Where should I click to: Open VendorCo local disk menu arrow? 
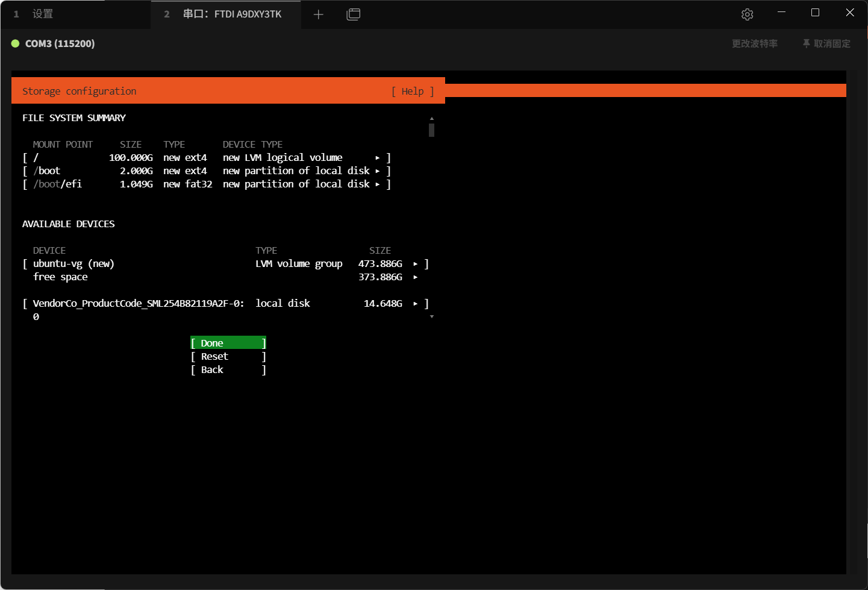[415, 304]
